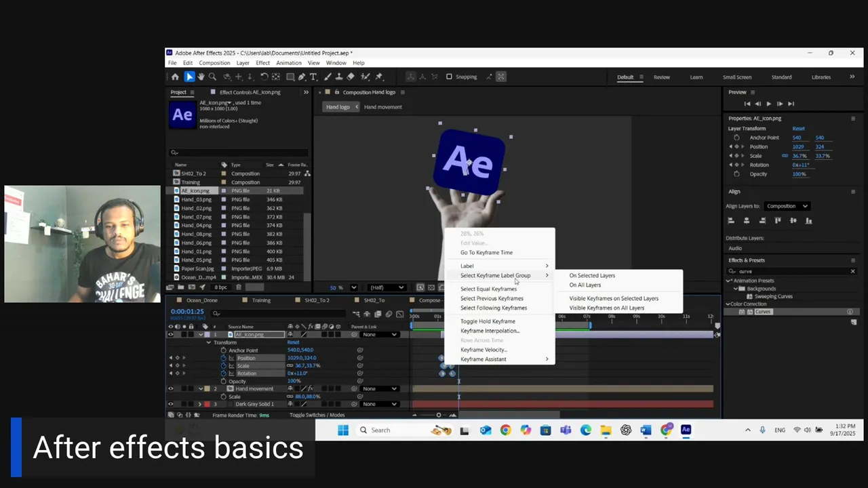Screen dimensions: 868x488
Task: Open the Project panel menu icon
Action: [x=192, y=92]
